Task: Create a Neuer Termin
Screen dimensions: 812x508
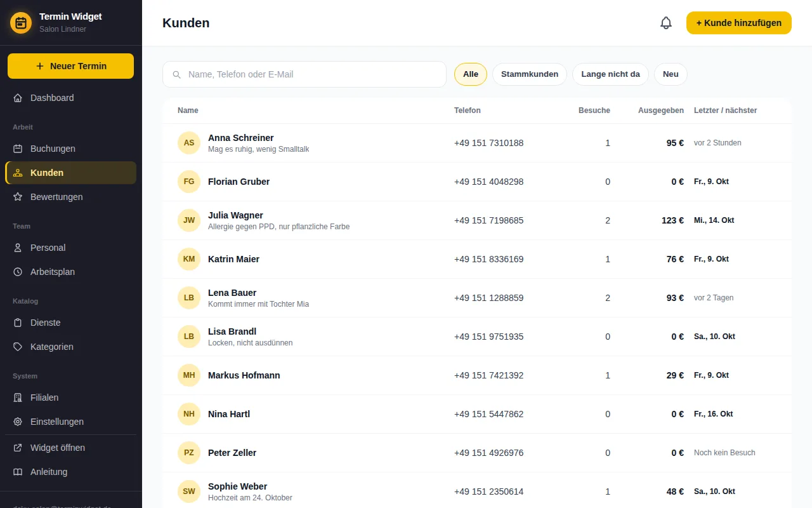Action: click(70, 66)
